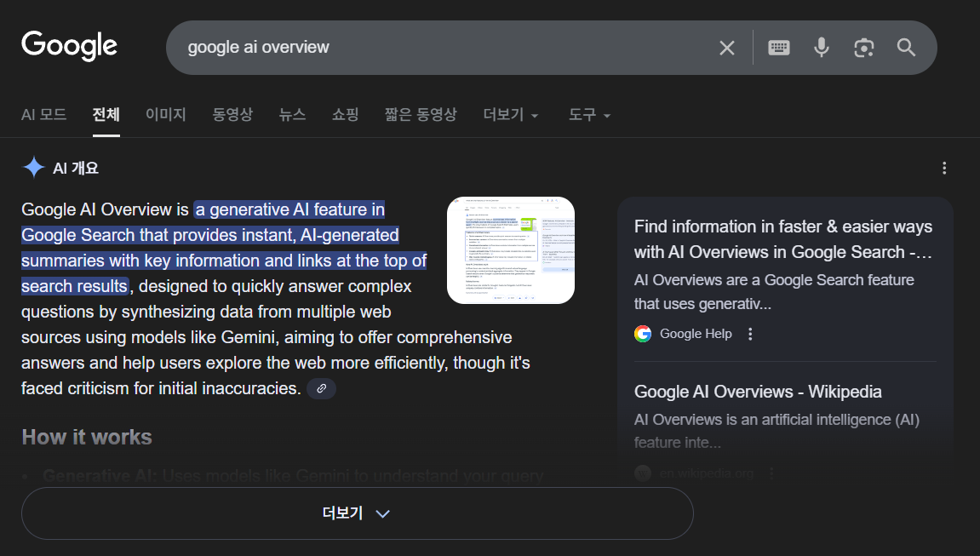
Task: Expand AI overview with 더보기 button
Action: click(x=357, y=513)
